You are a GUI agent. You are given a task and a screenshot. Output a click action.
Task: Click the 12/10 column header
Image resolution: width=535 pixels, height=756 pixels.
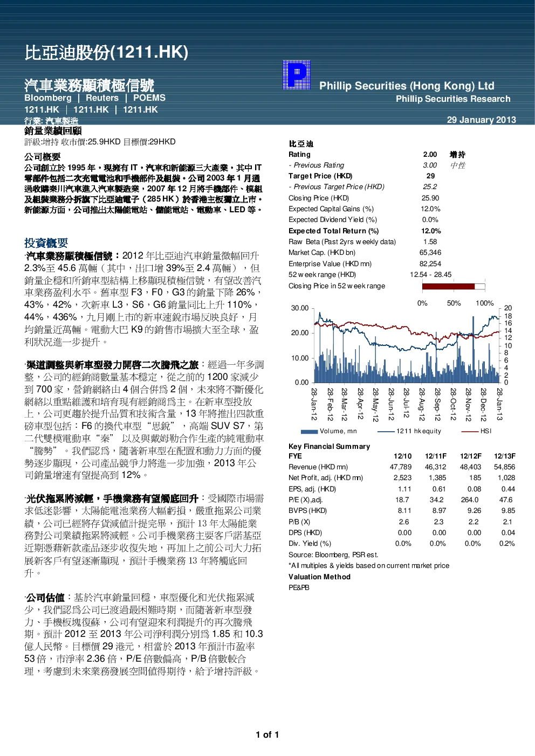click(402, 456)
